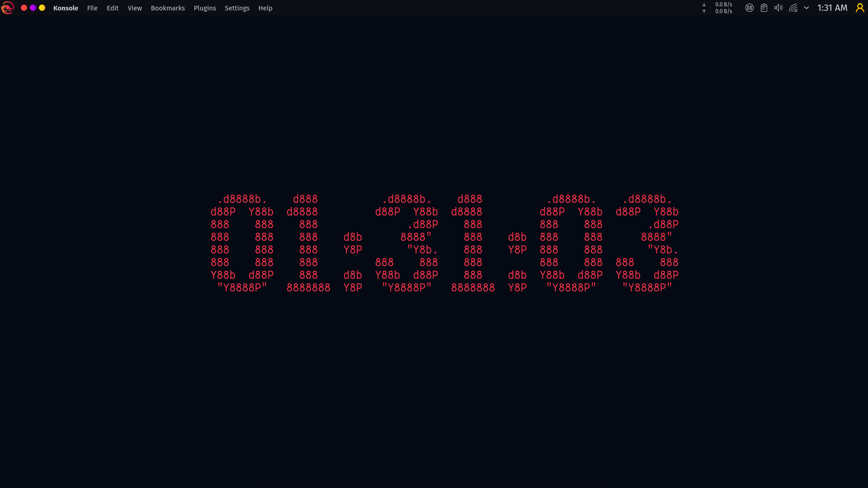Screen dimensions: 868x488
Task: Expand hidden system tray chevron
Action: [806, 8]
